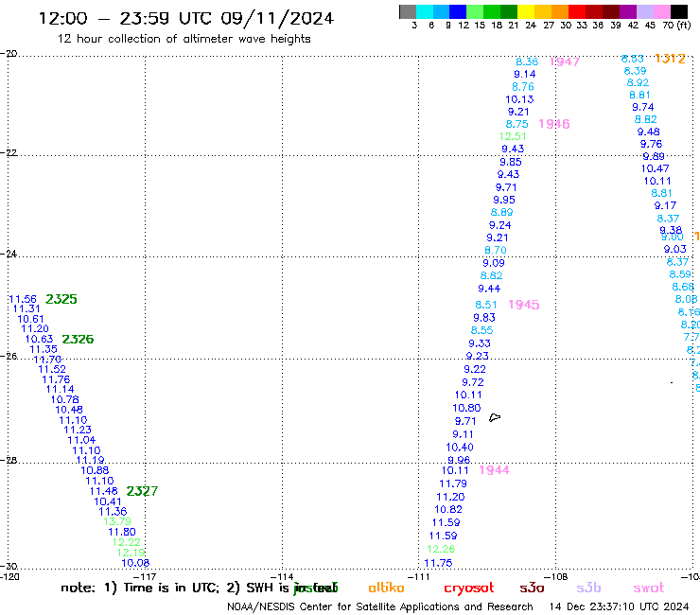The width and height of the screenshot is (700, 615).
Task: Click the '14 Dec 23:37:10 UTC 2024' timestamp
Action: (x=619, y=607)
